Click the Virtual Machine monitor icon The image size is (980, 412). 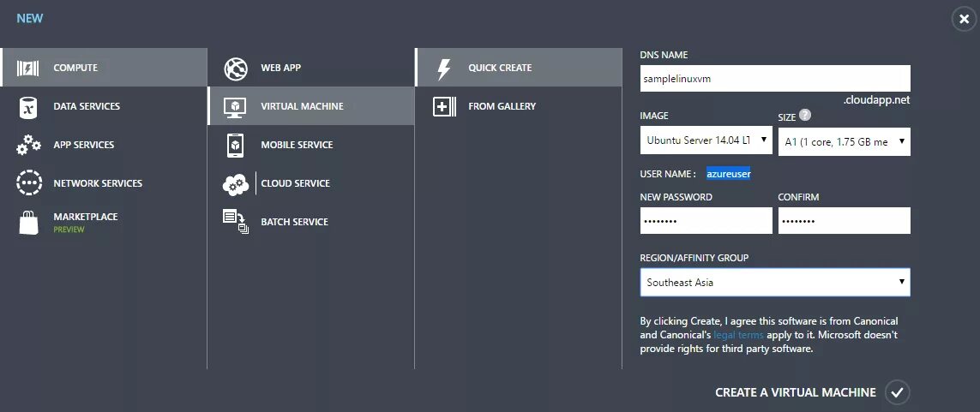click(236, 107)
